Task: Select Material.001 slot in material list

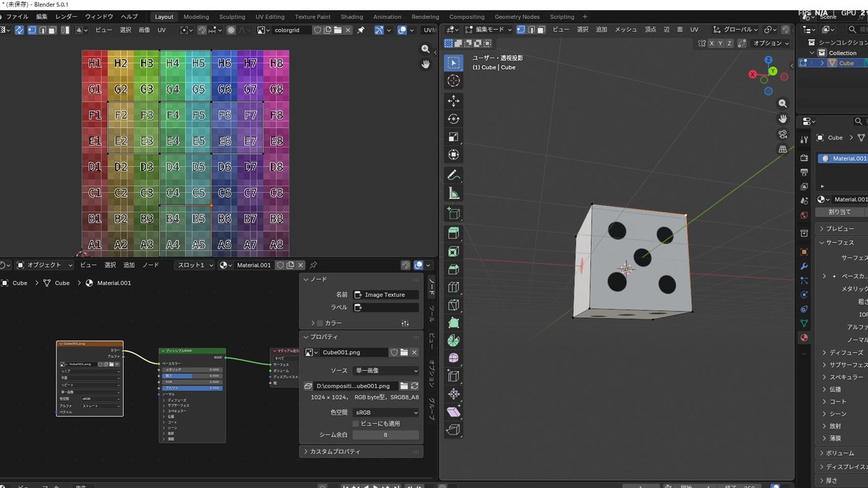Action: pos(843,158)
